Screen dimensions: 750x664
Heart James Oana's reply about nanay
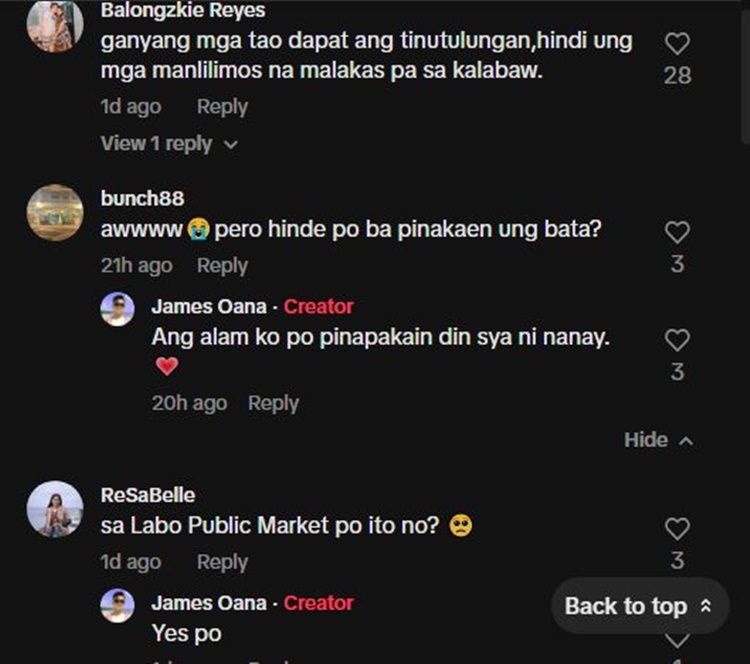pyautogui.click(x=677, y=341)
